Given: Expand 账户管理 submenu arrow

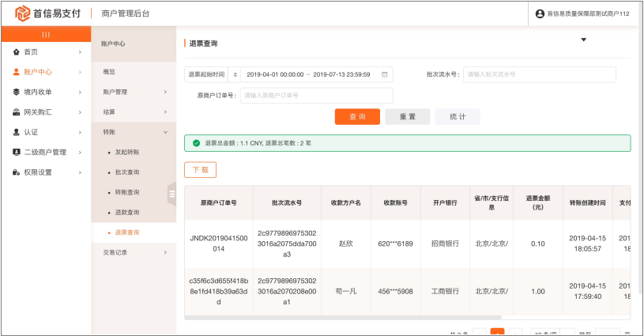Looking at the screenshot, I should 165,92.
